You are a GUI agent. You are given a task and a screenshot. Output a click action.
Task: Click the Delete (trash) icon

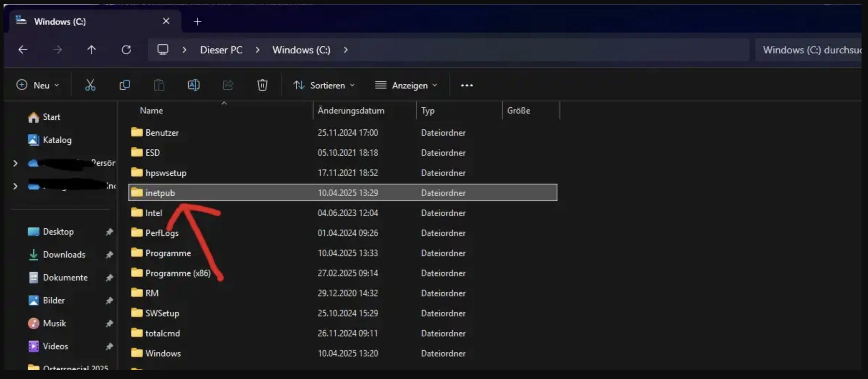click(x=262, y=85)
